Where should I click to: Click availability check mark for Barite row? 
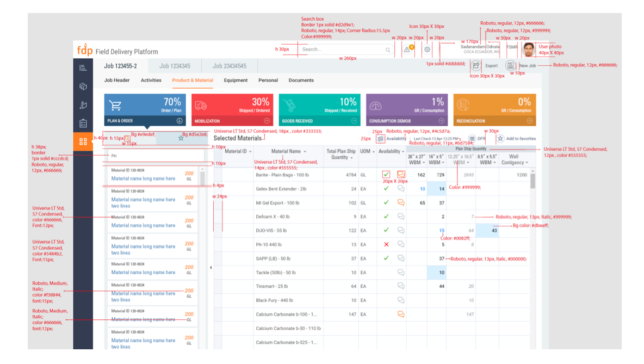[x=386, y=175]
